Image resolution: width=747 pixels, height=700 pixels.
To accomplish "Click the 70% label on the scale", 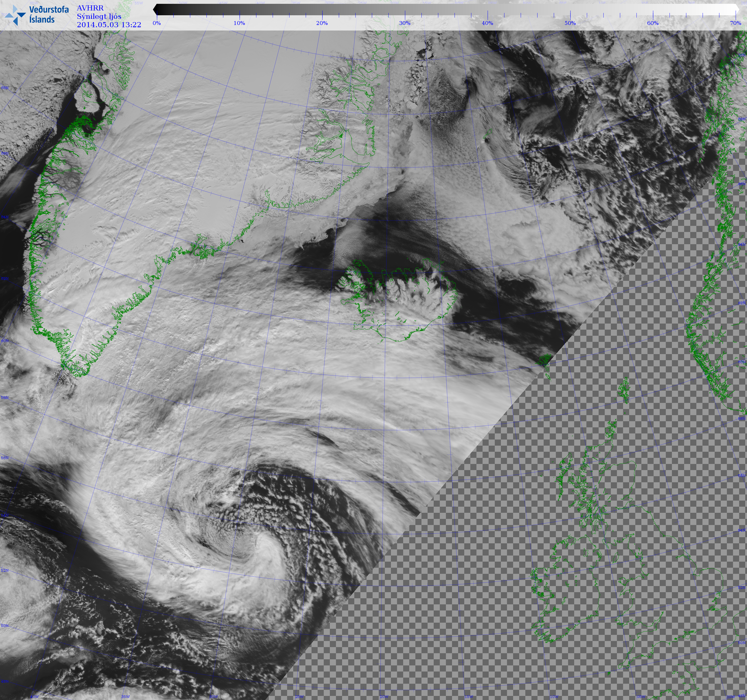I will [x=735, y=23].
